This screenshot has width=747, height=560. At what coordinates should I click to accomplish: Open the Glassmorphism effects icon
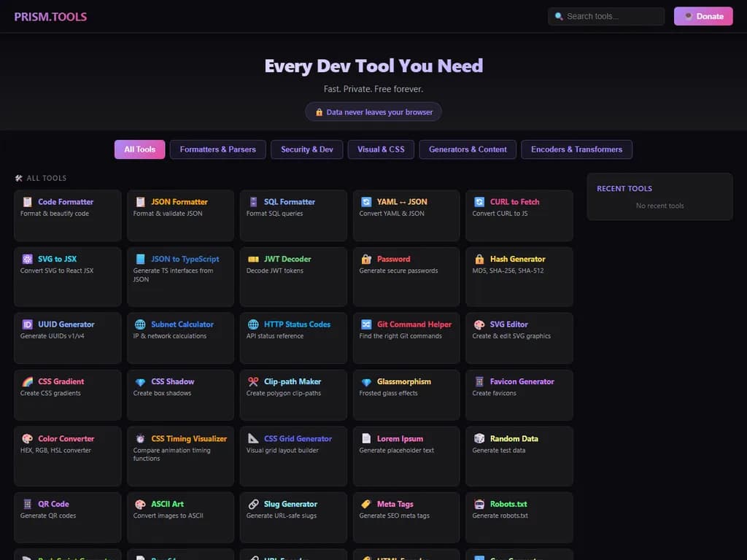[367, 381]
